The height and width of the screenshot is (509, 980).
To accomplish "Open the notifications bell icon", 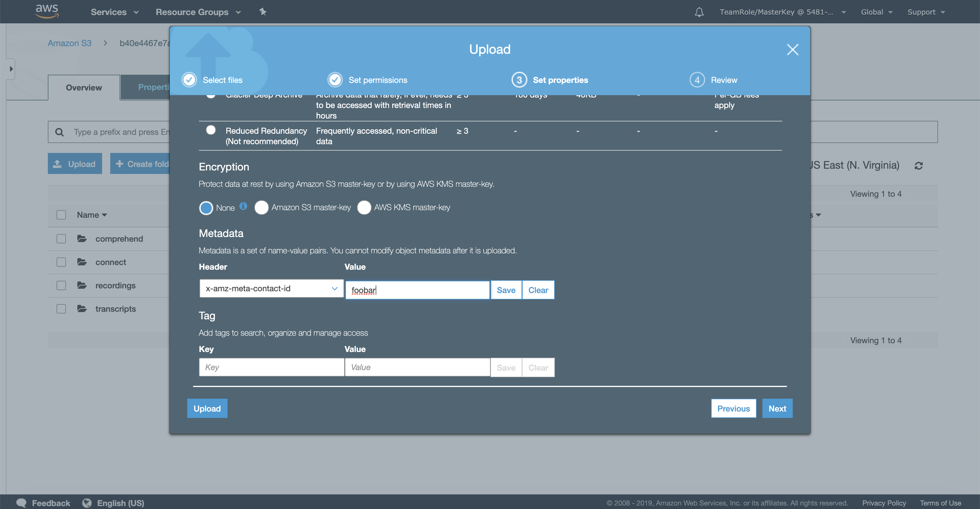I will coord(699,12).
